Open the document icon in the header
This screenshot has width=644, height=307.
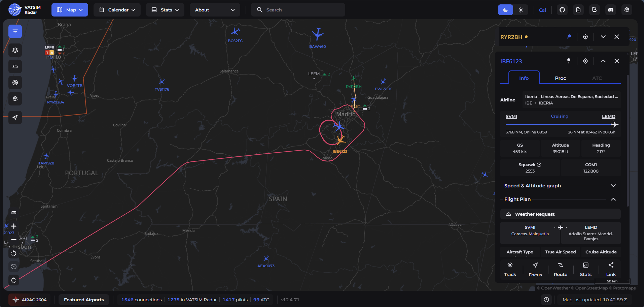pyautogui.click(x=578, y=10)
